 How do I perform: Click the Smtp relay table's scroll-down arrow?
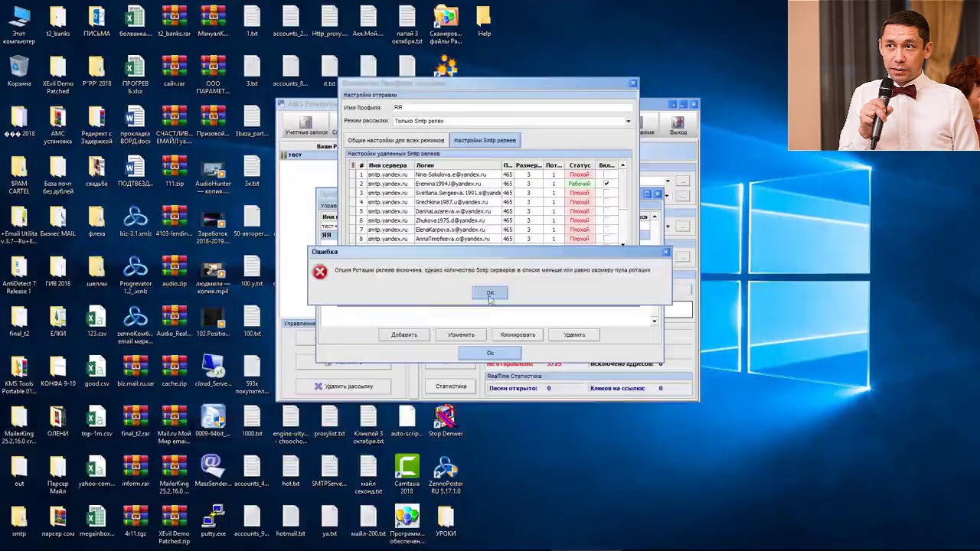click(622, 243)
